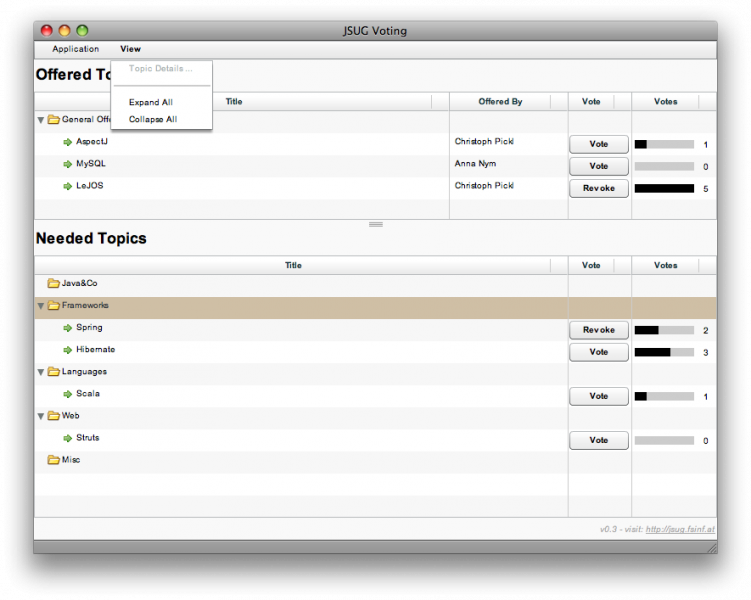Vote for the Hibernate topic
The height and width of the screenshot is (600, 751).
(599, 352)
